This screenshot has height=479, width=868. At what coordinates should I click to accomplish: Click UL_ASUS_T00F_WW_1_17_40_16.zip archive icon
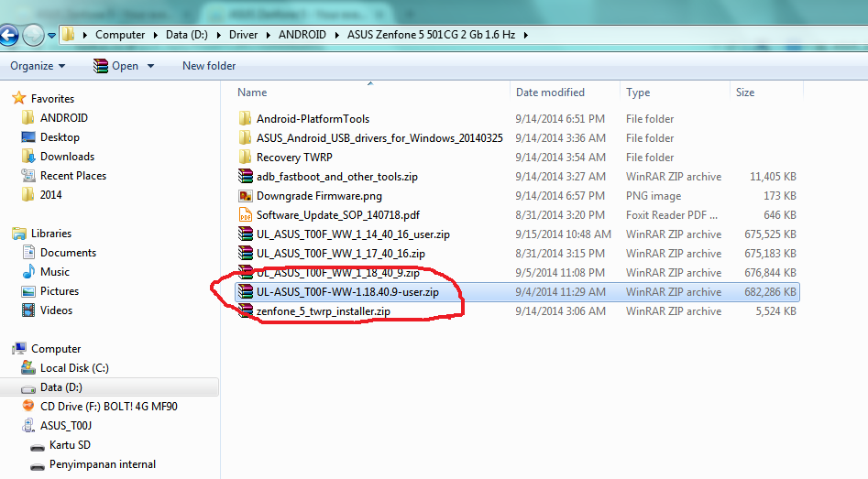tap(246, 254)
